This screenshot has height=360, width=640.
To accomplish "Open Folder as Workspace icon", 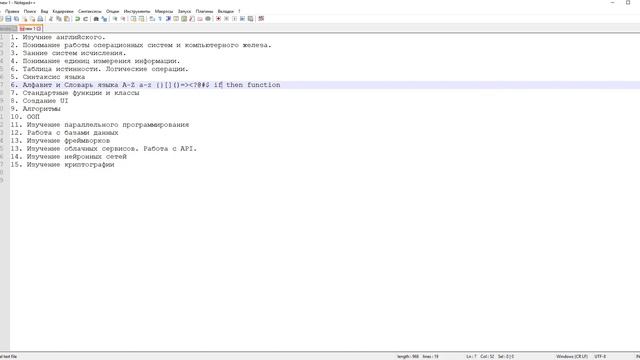I will pos(200,19).
